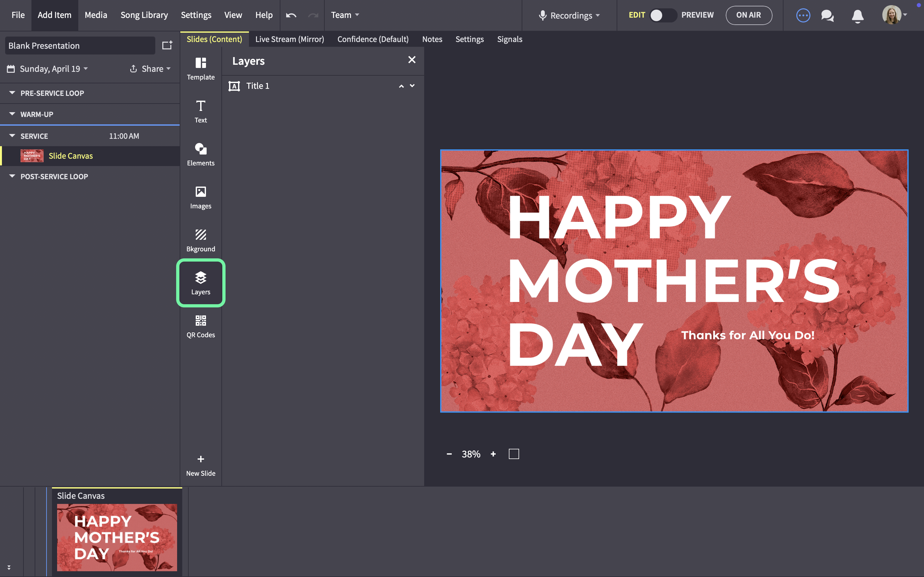
Task: Select the Slide Canvas thumbnail in filmstrip
Action: click(117, 537)
